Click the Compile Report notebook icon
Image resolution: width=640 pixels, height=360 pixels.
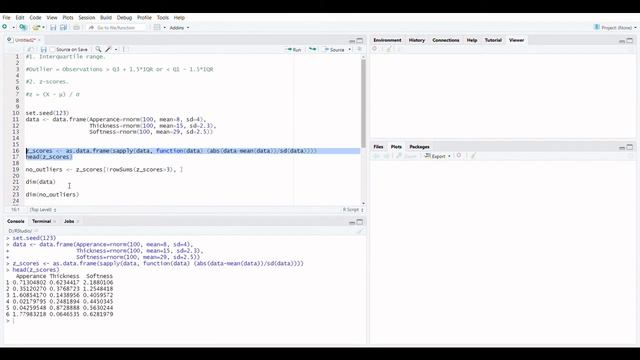124,49
